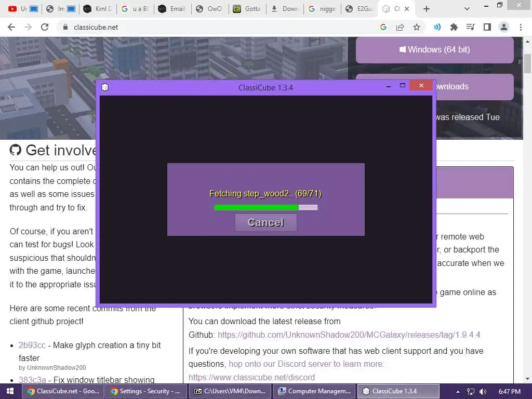
Task: Open a new tab with the plus button
Action: coord(427,9)
